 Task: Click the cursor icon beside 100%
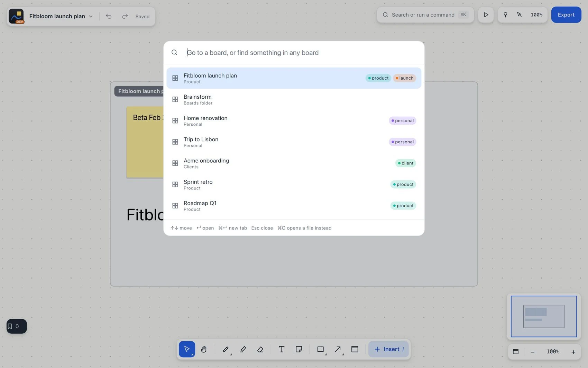(x=519, y=15)
